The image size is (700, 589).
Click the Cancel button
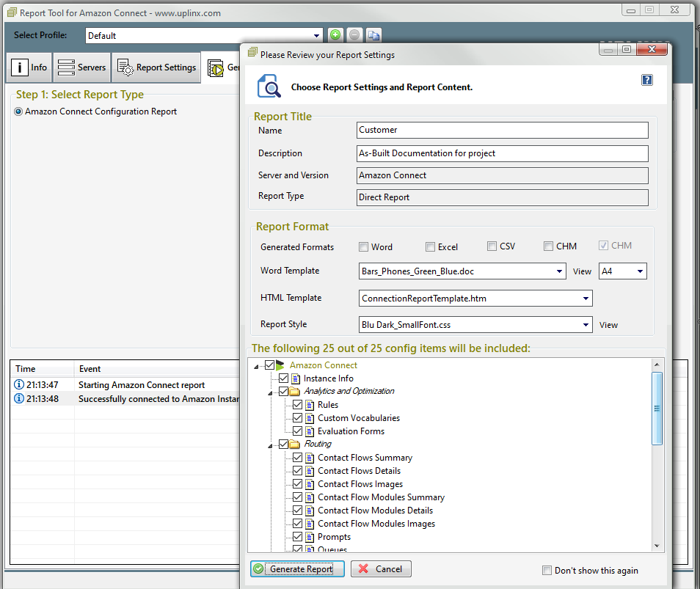click(381, 569)
